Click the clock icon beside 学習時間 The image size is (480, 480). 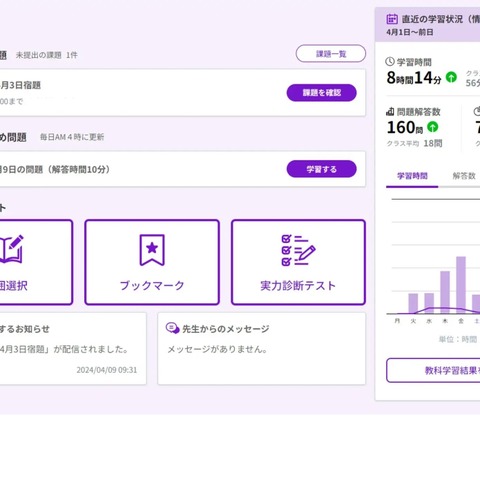pos(390,62)
